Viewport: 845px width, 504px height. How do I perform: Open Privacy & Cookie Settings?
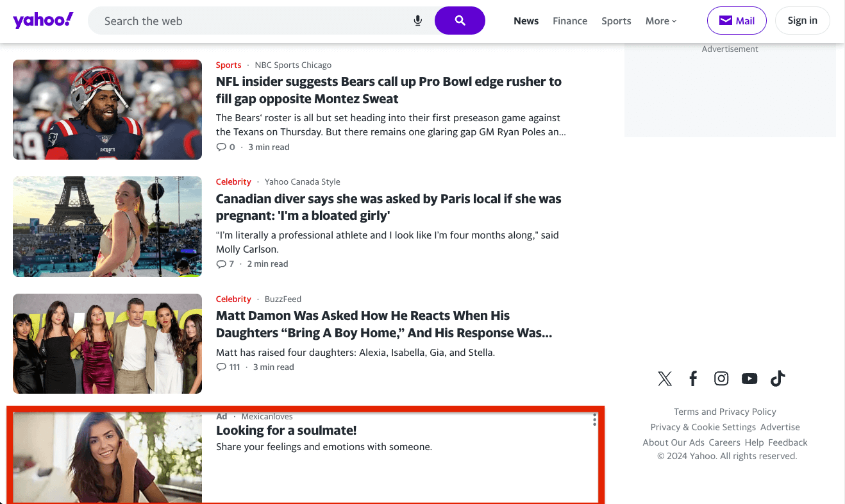click(703, 426)
